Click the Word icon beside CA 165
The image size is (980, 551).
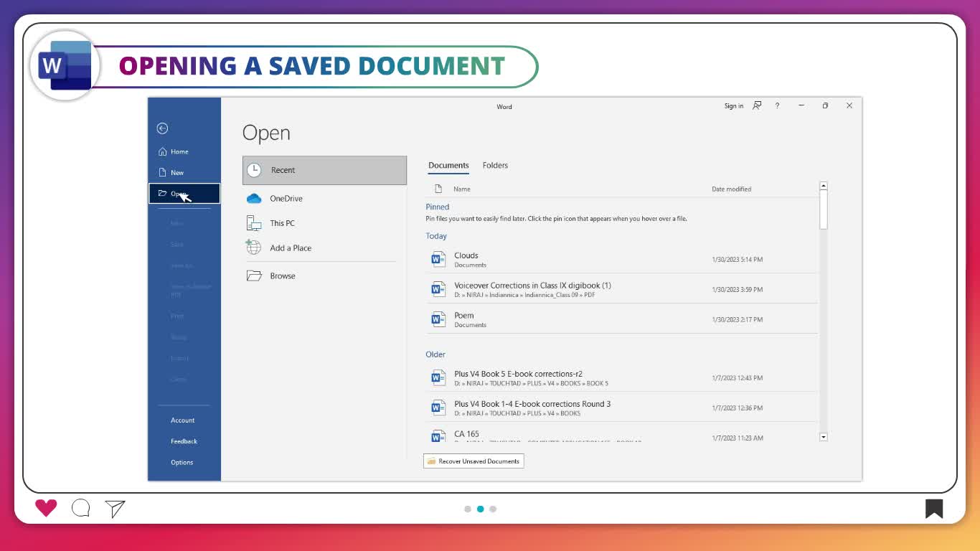click(438, 435)
